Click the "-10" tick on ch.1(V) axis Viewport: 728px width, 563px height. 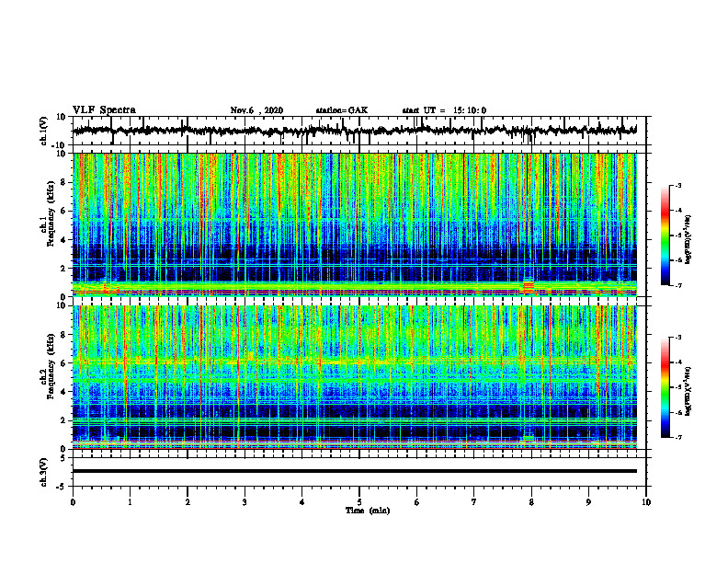[60, 145]
